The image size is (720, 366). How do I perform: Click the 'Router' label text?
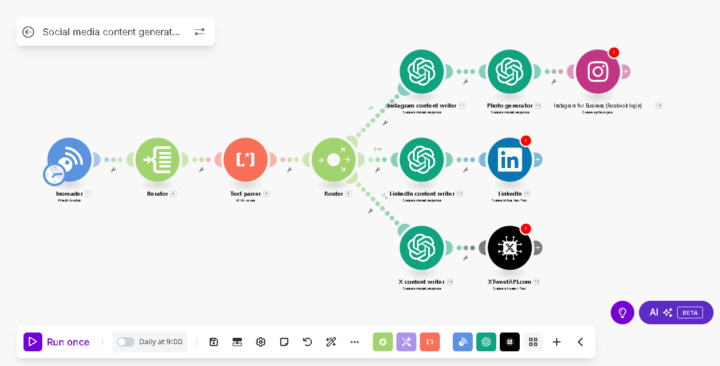[x=334, y=194]
